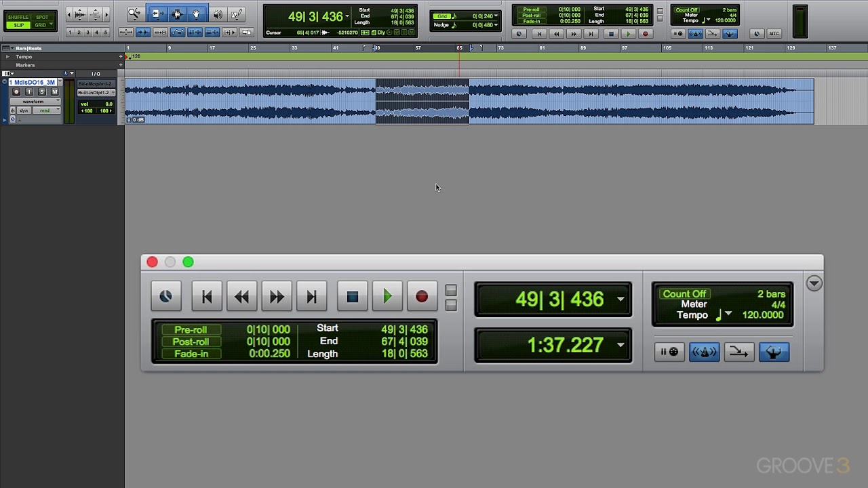This screenshot has height=488, width=868.
Task: Add tempo change with Tempo plus button
Action: pyautogui.click(x=121, y=57)
